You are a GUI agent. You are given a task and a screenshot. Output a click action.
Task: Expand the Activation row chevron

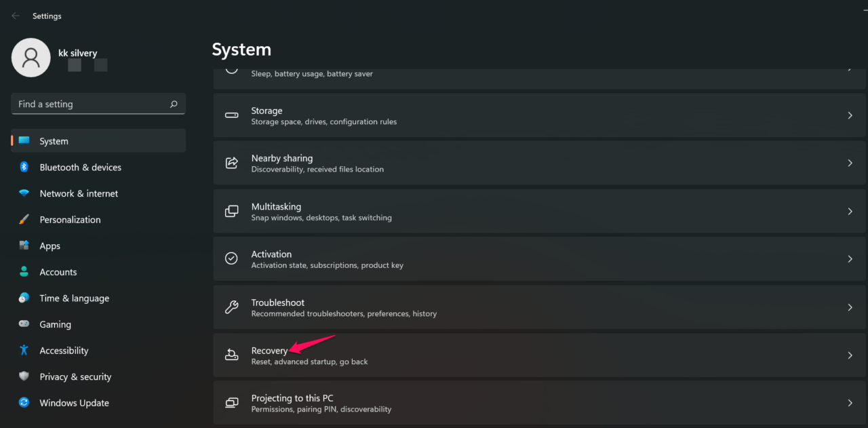(x=850, y=258)
